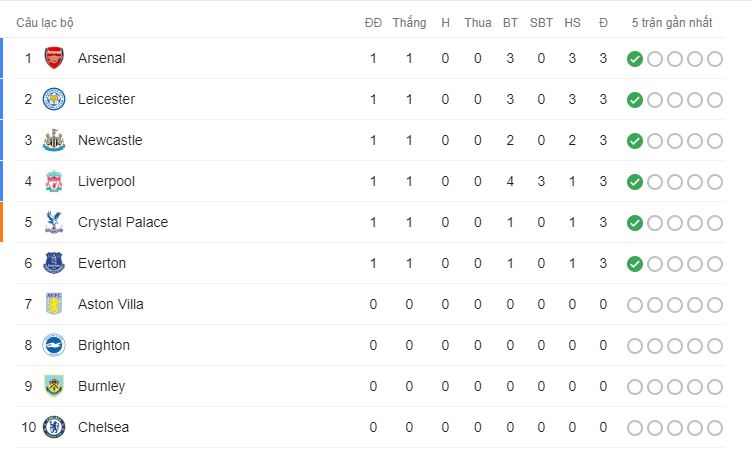Open the Liverpool team name link
Image resolution: width=752 pixels, height=452 pixels.
click(x=106, y=181)
